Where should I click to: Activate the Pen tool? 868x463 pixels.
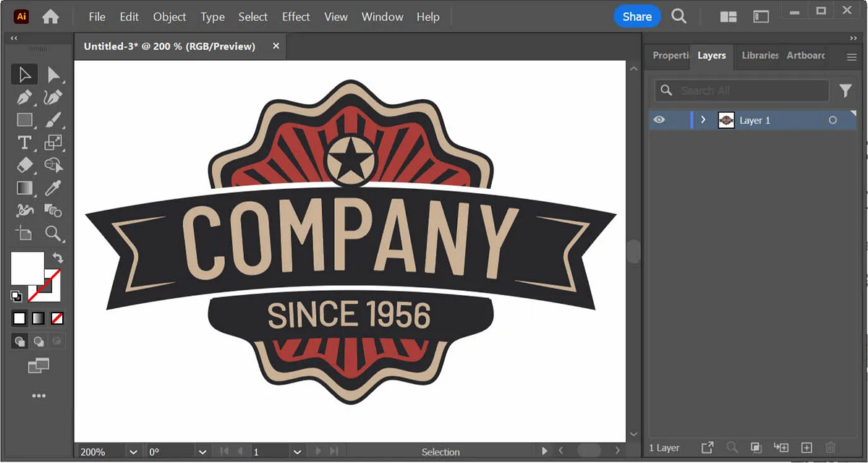25,97
